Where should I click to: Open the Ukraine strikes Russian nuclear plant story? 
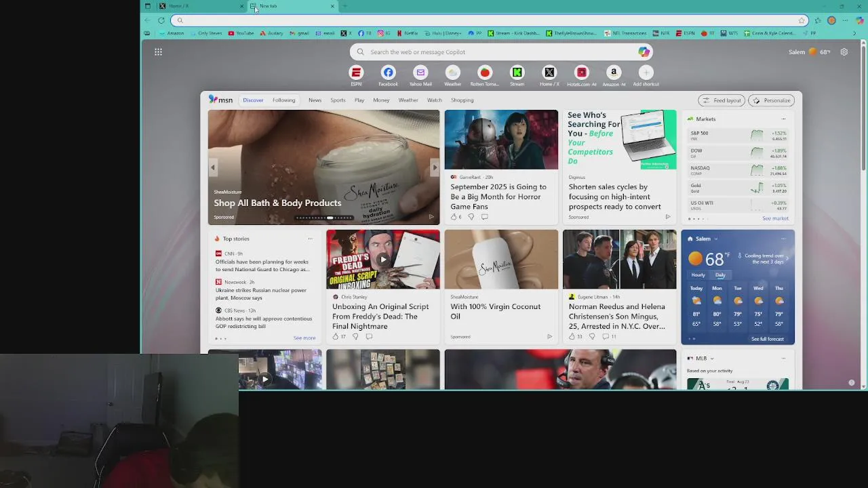pyautogui.click(x=261, y=294)
